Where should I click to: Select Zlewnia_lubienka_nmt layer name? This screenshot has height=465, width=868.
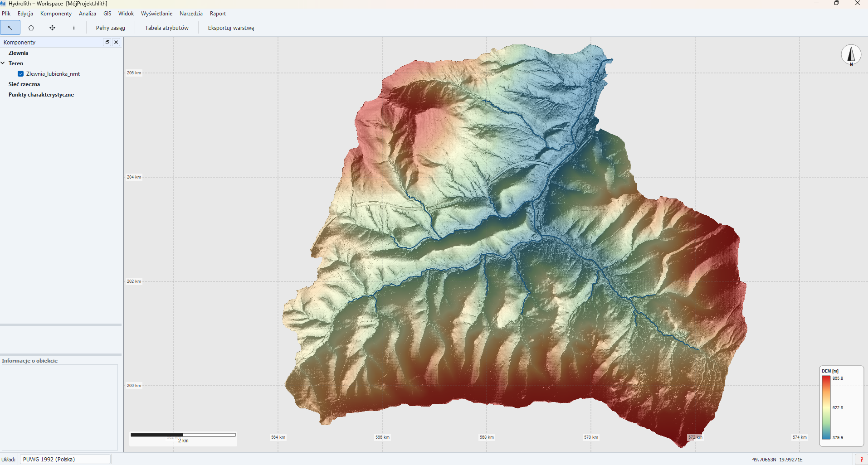coord(53,74)
